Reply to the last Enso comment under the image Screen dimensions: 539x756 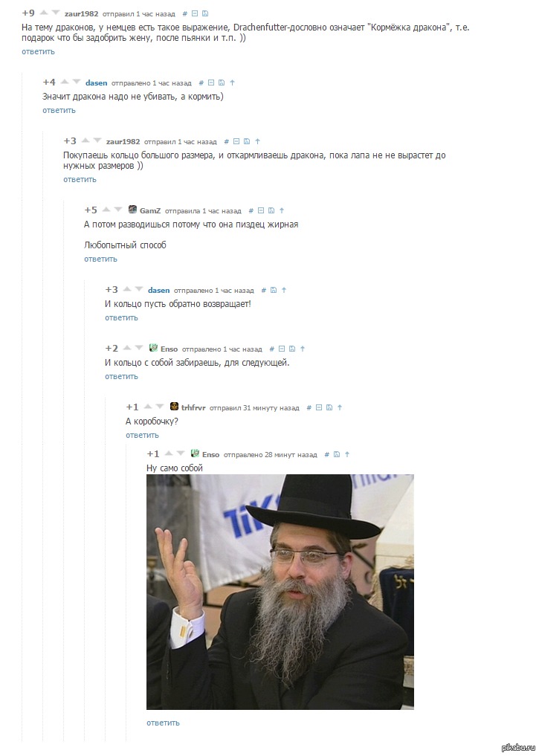coord(163,723)
